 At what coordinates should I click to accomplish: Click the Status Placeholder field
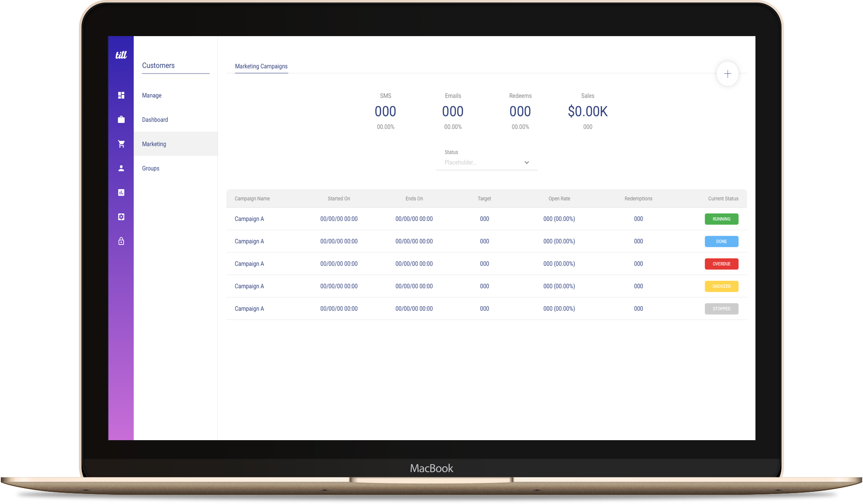click(487, 163)
